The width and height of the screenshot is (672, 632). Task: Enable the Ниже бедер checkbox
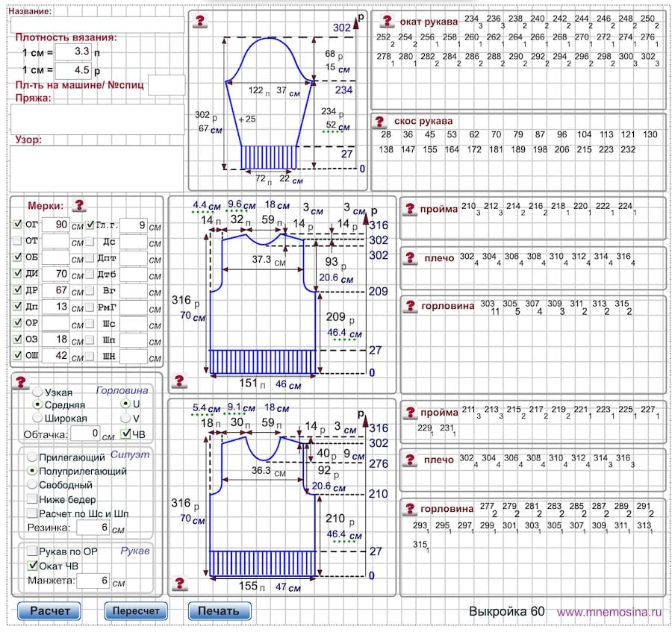pyautogui.click(x=32, y=499)
